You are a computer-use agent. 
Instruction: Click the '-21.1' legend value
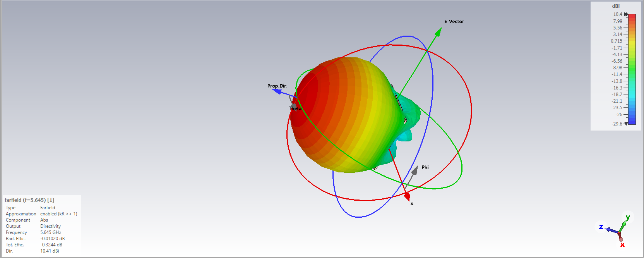click(617, 101)
